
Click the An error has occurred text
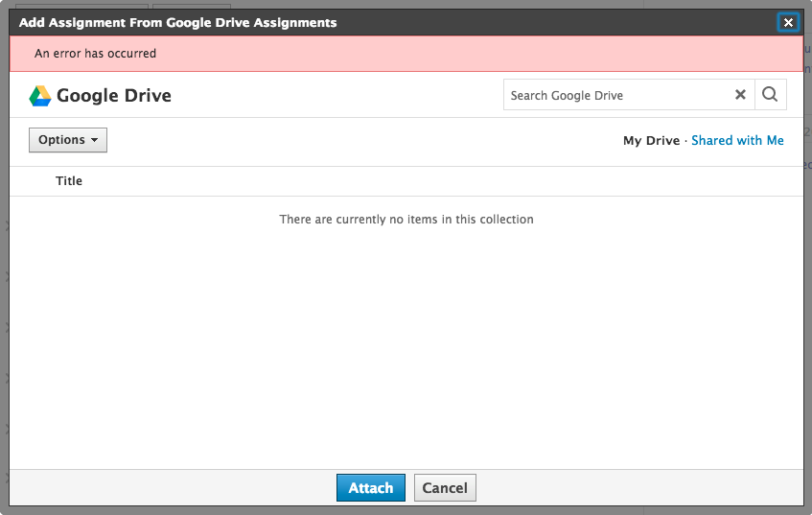point(95,54)
